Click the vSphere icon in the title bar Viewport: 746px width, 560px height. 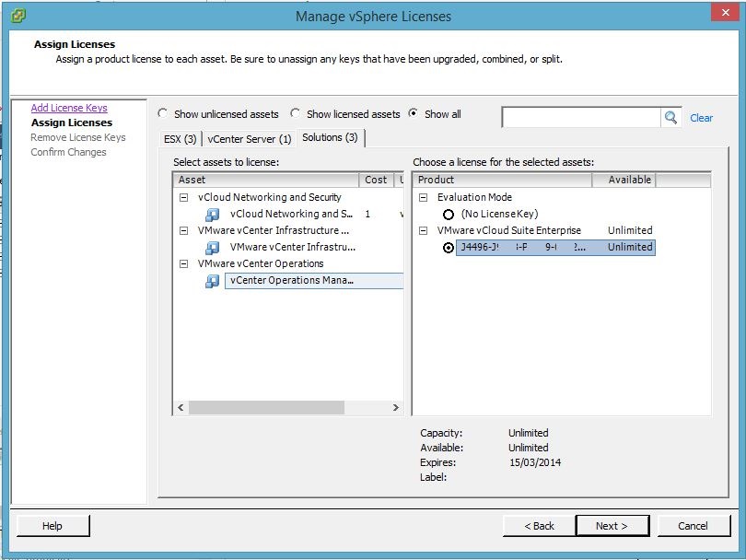18,16
